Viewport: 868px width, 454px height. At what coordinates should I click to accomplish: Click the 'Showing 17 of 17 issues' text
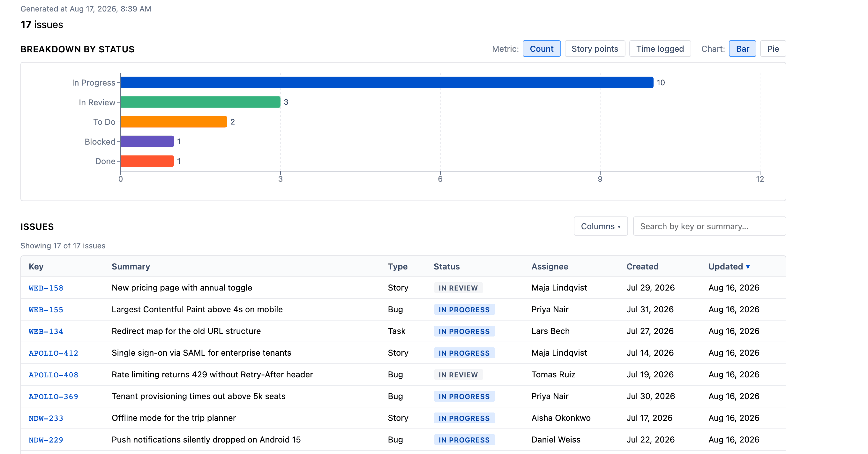tap(63, 246)
